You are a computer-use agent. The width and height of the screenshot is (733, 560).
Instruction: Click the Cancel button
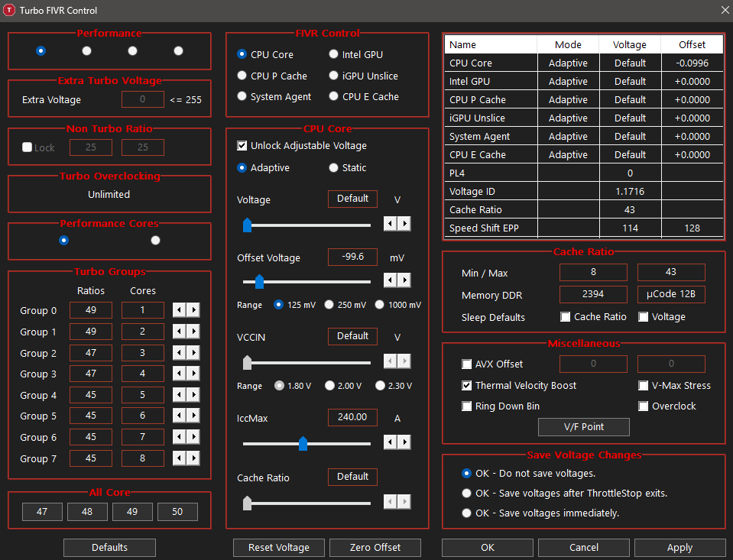pyautogui.click(x=584, y=547)
